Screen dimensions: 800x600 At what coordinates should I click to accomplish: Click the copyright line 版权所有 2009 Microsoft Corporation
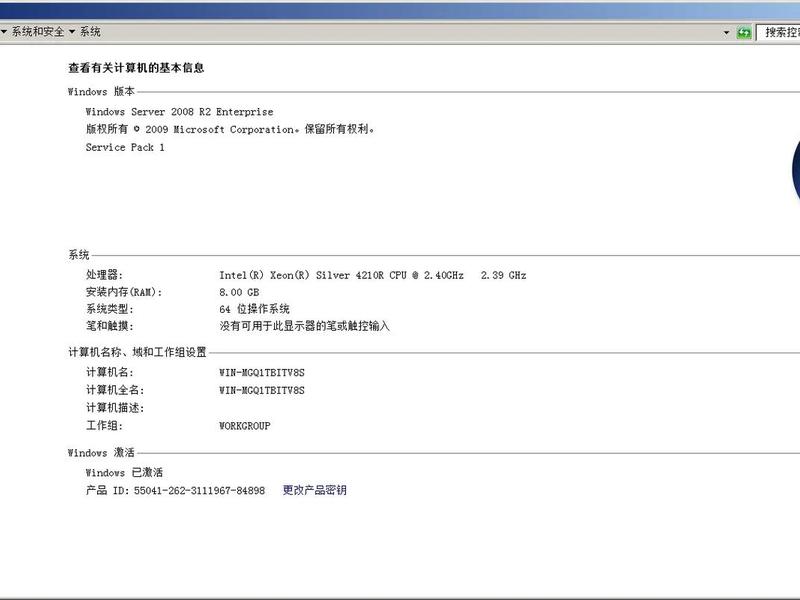tap(230, 129)
